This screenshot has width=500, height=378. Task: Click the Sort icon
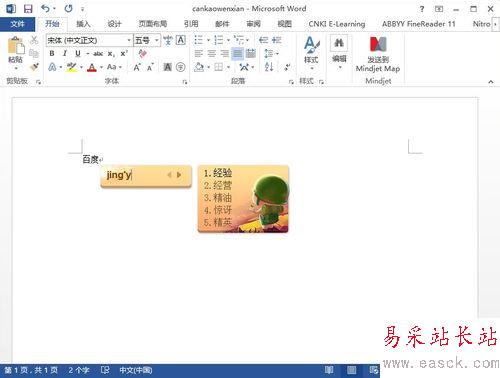[x=269, y=67]
